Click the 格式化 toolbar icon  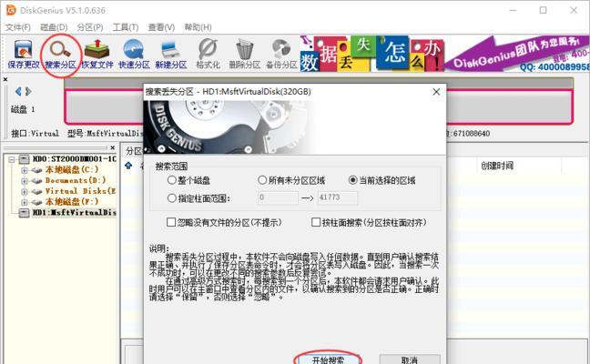point(209,55)
